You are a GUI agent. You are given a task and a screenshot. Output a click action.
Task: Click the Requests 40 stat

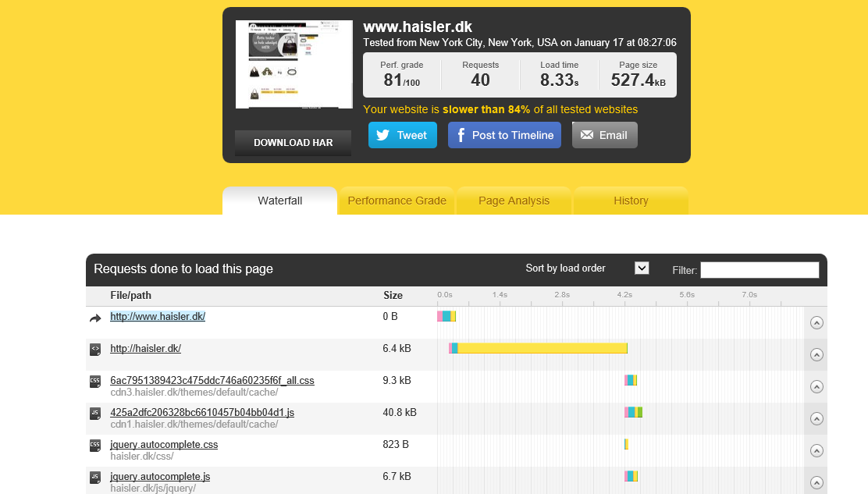point(481,75)
